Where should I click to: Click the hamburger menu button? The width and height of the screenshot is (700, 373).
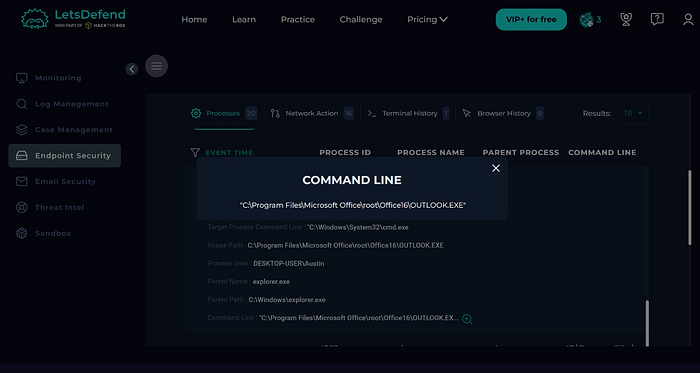click(x=156, y=66)
